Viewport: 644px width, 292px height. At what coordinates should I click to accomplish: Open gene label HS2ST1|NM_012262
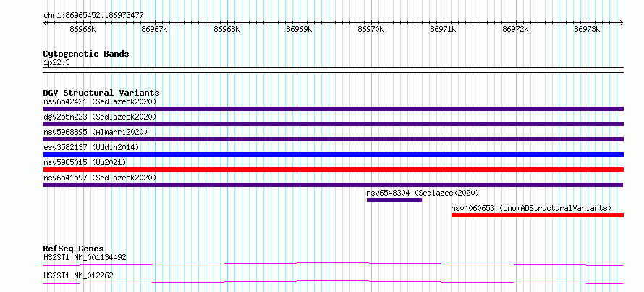click(x=78, y=275)
